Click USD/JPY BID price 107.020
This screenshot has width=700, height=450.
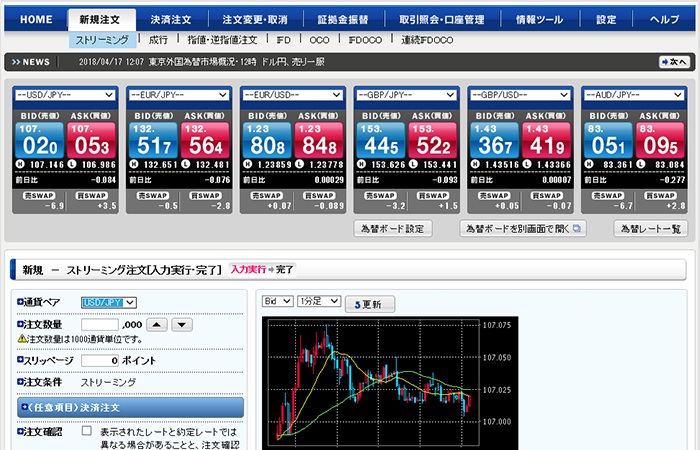pos(40,140)
